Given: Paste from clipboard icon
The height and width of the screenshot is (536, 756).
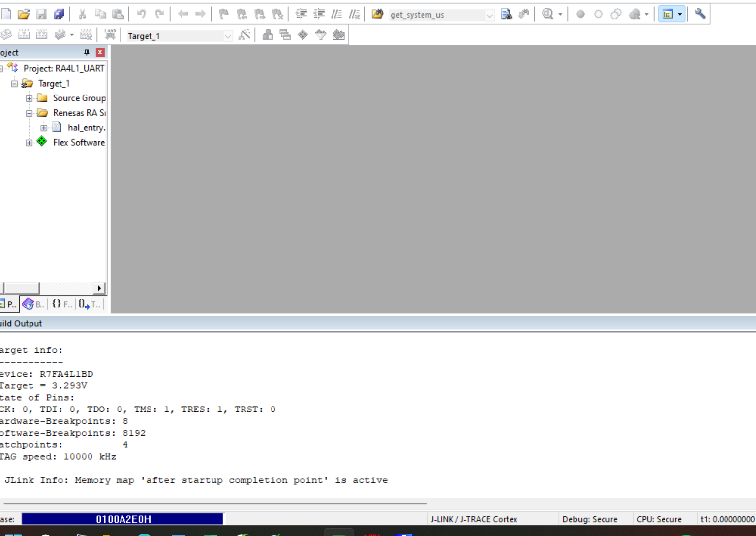Looking at the screenshot, I should tap(118, 14).
